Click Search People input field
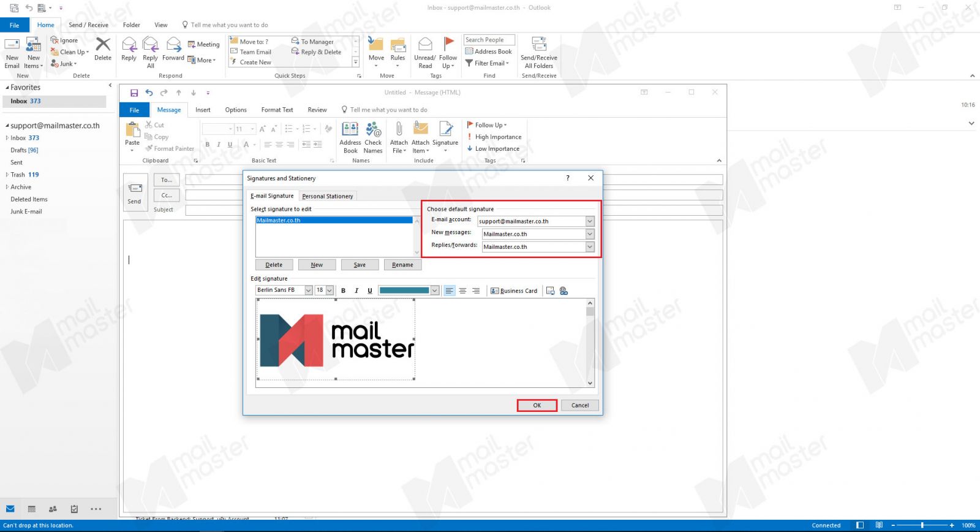The height and width of the screenshot is (532, 980). (x=489, y=40)
